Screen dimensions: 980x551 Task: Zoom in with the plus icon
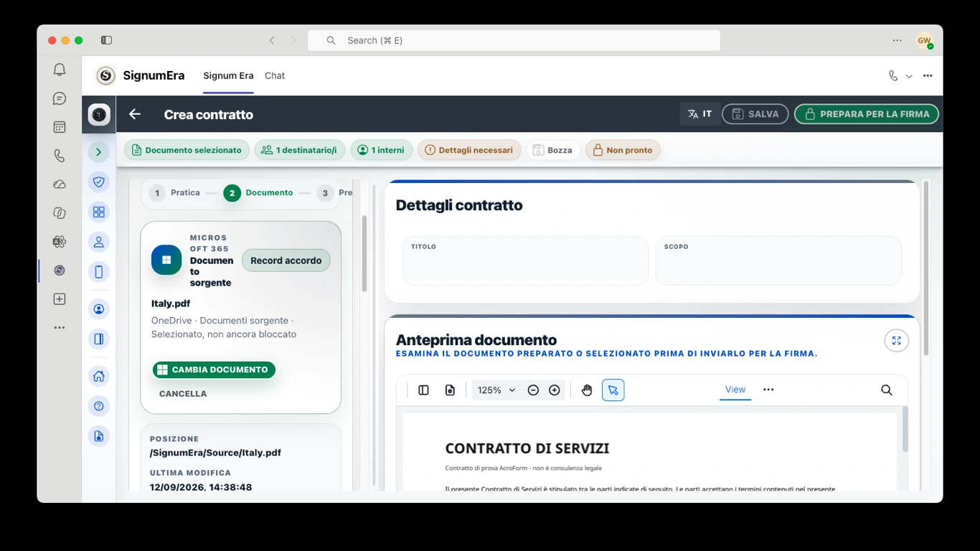pos(555,390)
